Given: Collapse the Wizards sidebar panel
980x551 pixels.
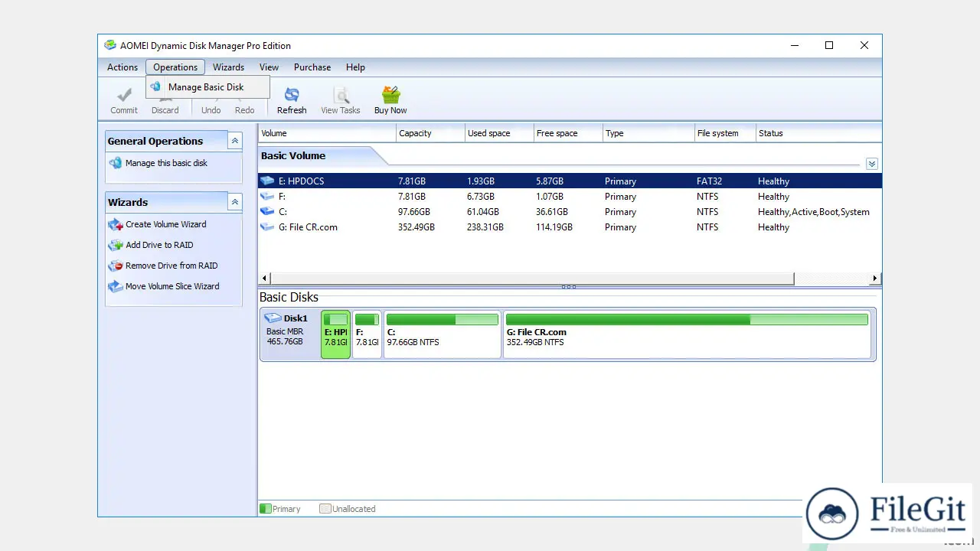Looking at the screenshot, I should 235,202.
